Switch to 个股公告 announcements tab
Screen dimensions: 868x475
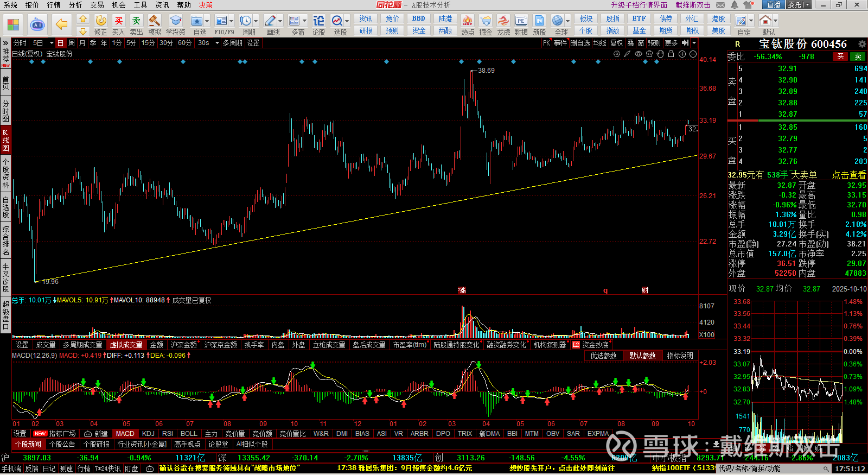pyautogui.click(x=62, y=444)
